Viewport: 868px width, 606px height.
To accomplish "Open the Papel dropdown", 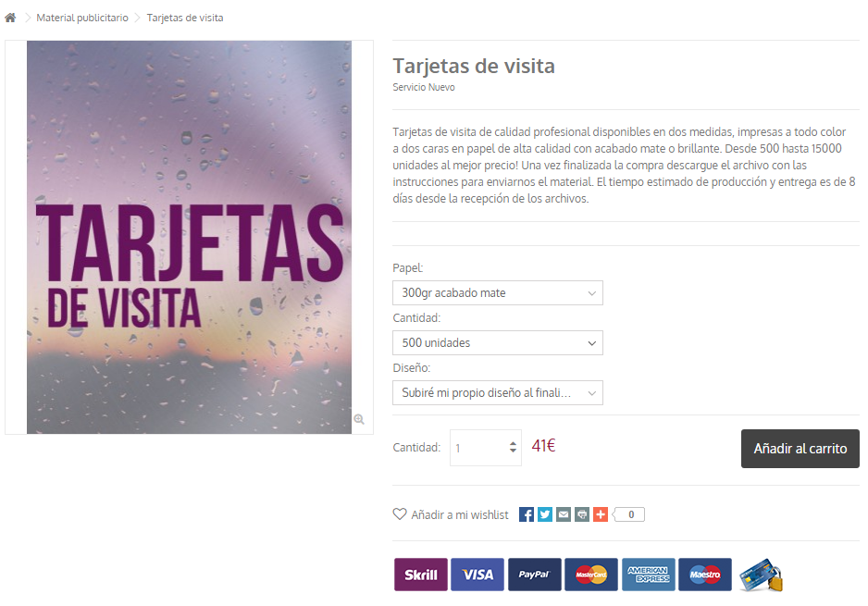I will pos(497,292).
